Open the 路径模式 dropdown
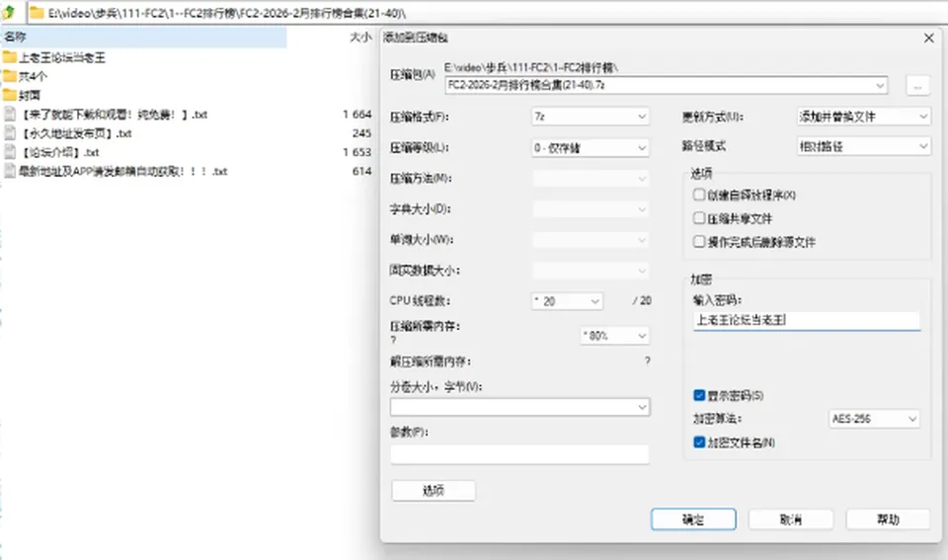Screen dimensions: 948x560 [x=863, y=146]
